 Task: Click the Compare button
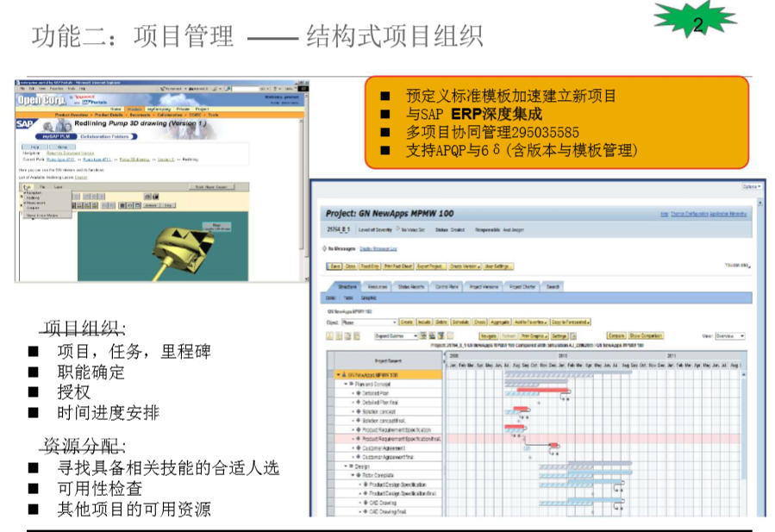pyautogui.click(x=616, y=335)
